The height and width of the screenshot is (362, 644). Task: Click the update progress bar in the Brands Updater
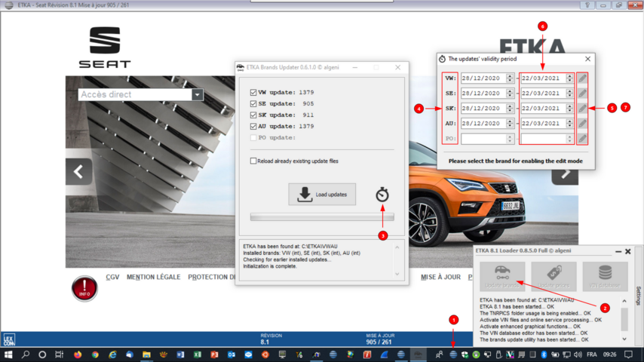click(x=322, y=217)
